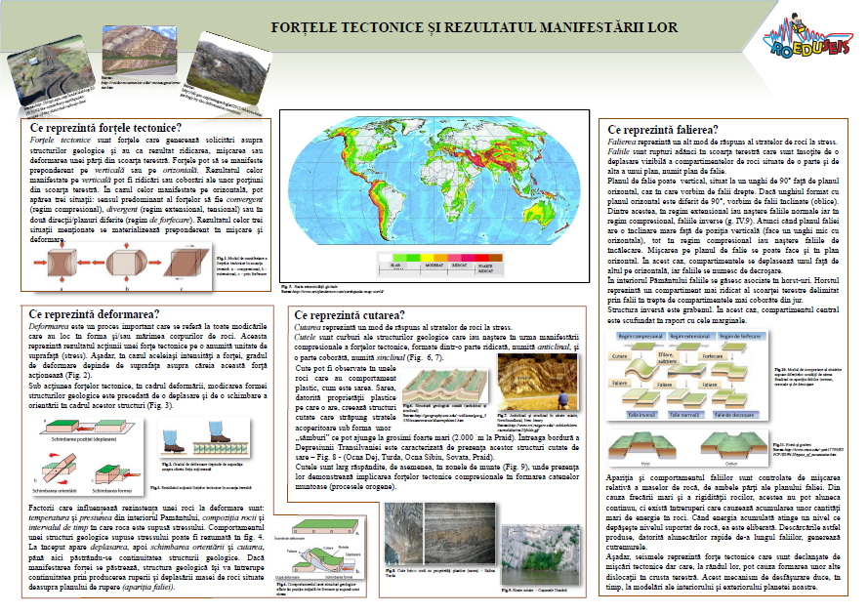Click the 'Falie inversă' label
Viewport: 868px width, 614px height.
pyautogui.click(x=641, y=415)
